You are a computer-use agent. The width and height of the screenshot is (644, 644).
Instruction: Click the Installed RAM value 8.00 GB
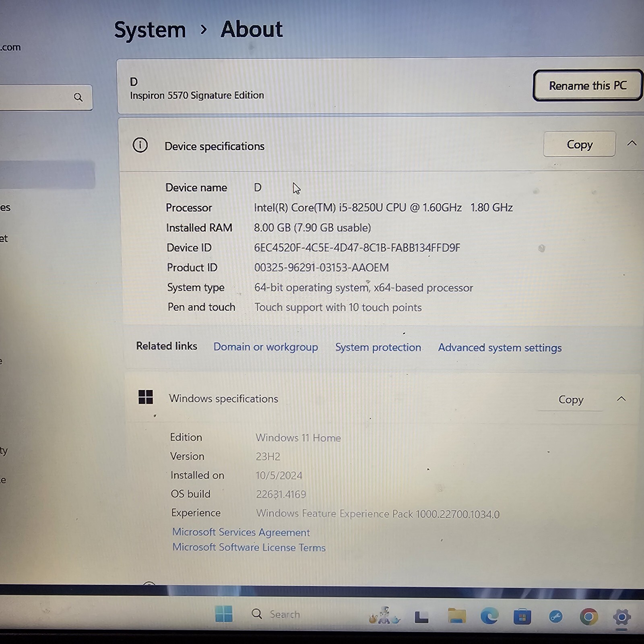312,228
